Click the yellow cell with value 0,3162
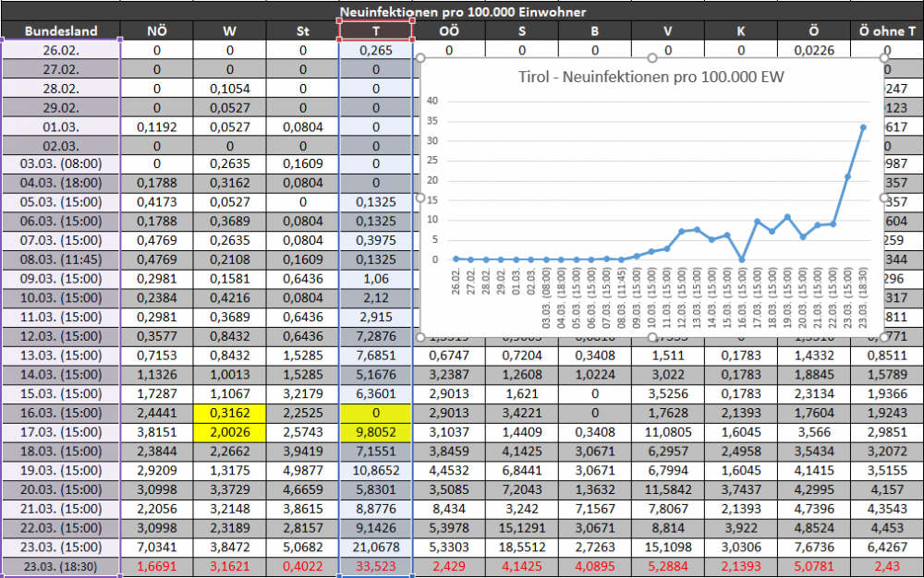The width and height of the screenshot is (924, 578). pyautogui.click(x=230, y=413)
